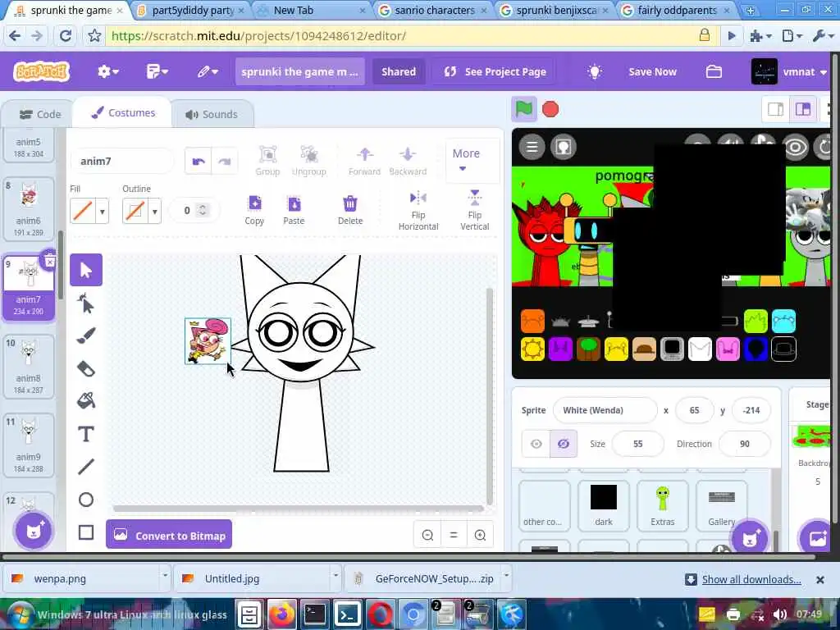Delete the selected object
Image resolution: width=840 pixels, height=630 pixels.
pos(350,210)
